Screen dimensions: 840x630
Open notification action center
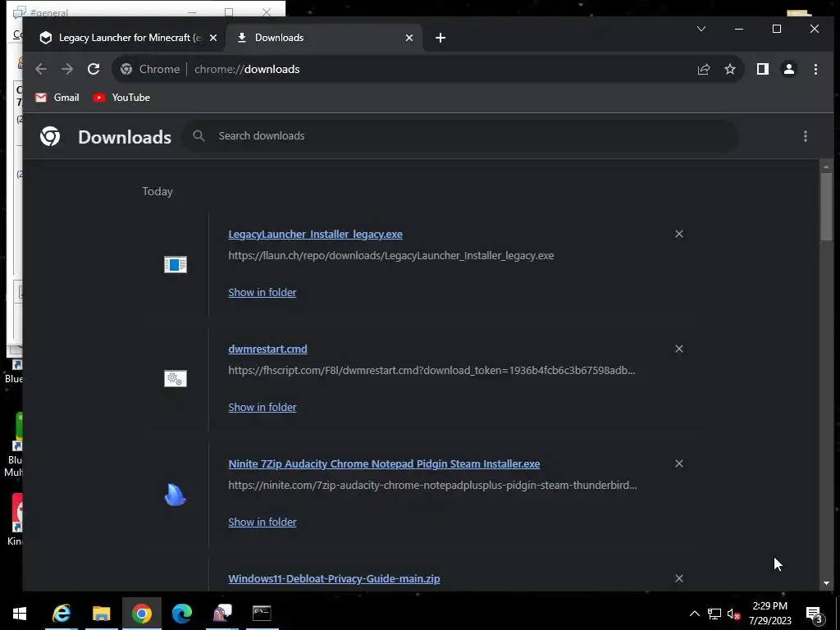click(x=815, y=614)
